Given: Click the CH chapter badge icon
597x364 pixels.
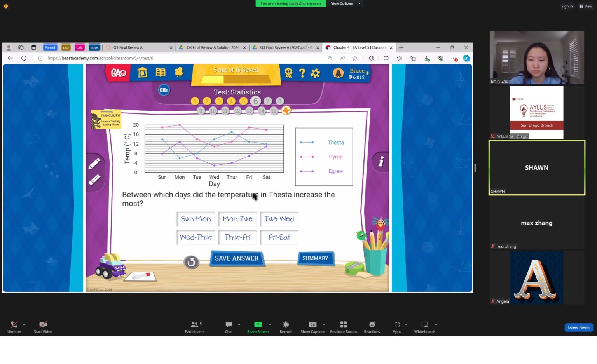Looking at the screenshot, I should point(164,90).
